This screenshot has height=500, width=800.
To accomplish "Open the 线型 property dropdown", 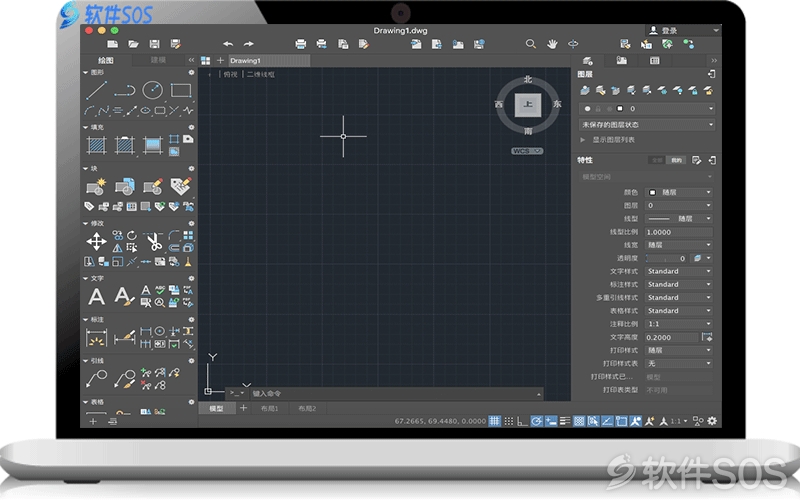I will coord(679,218).
